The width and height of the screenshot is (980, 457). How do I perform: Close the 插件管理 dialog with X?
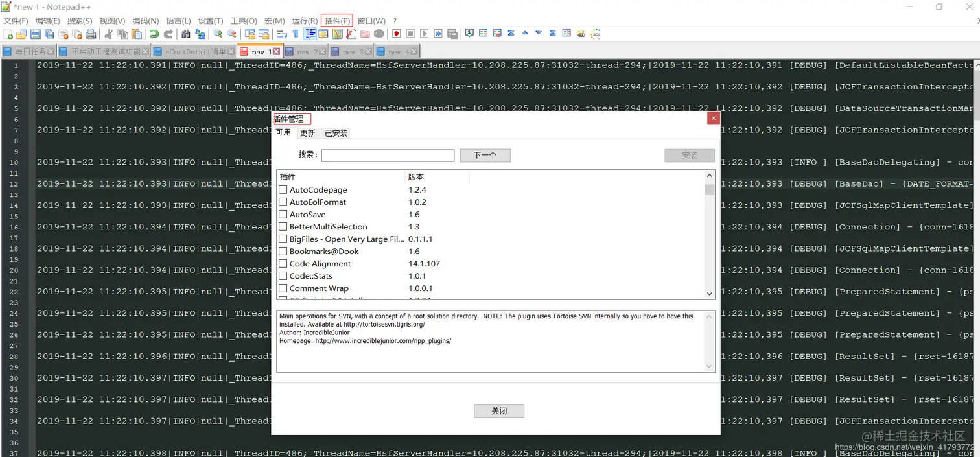tap(713, 119)
